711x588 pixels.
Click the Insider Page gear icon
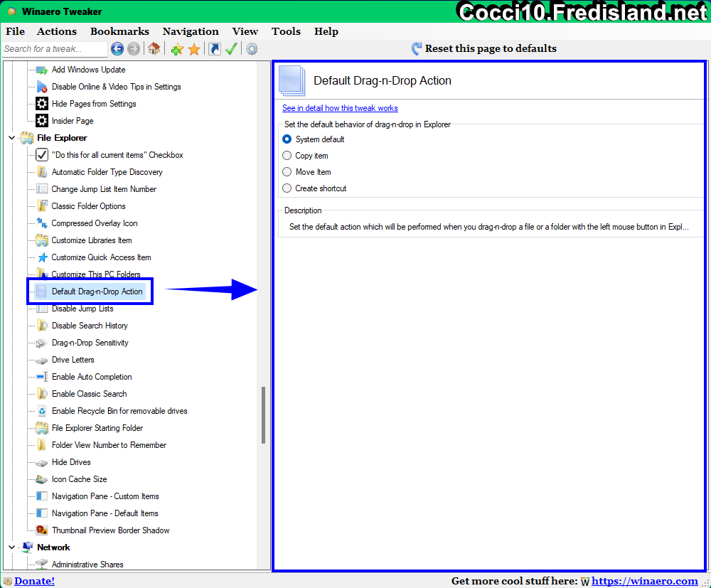[x=42, y=121]
